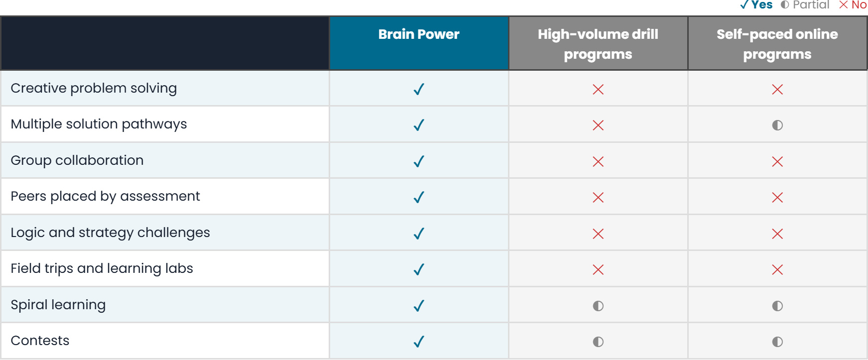Click the Brain Power checkmark for Contests

pos(419,342)
